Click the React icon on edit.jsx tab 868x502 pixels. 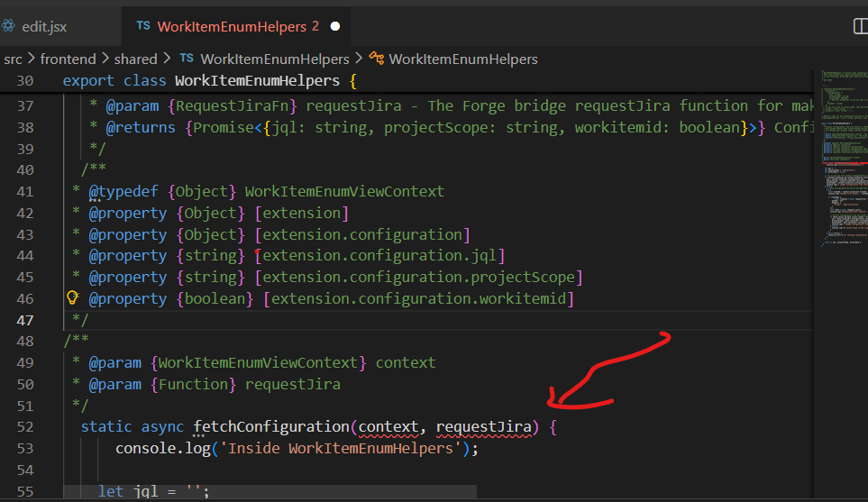(x=8, y=26)
